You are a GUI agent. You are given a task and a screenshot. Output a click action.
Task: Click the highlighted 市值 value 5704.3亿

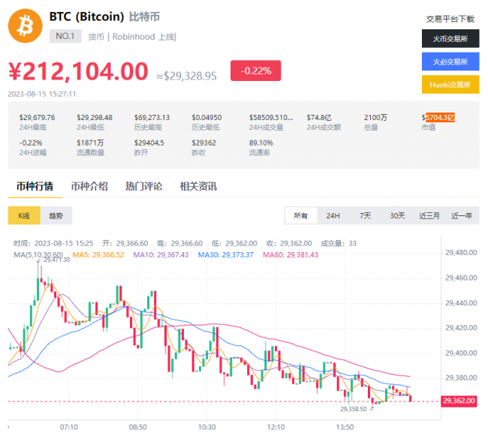pyautogui.click(x=440, y=117)
